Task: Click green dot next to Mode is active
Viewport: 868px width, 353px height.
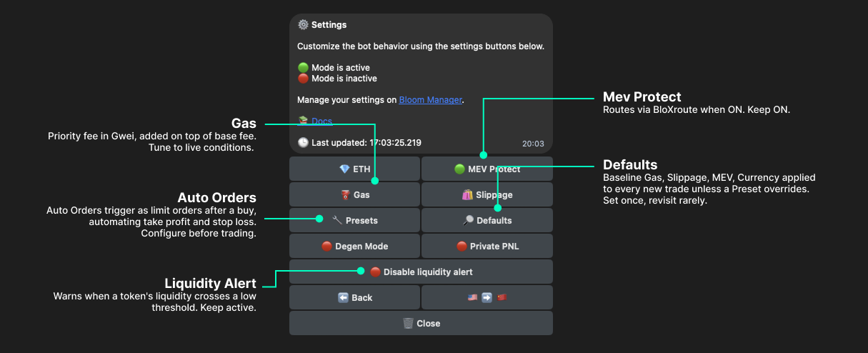Action: click(303, 68)
